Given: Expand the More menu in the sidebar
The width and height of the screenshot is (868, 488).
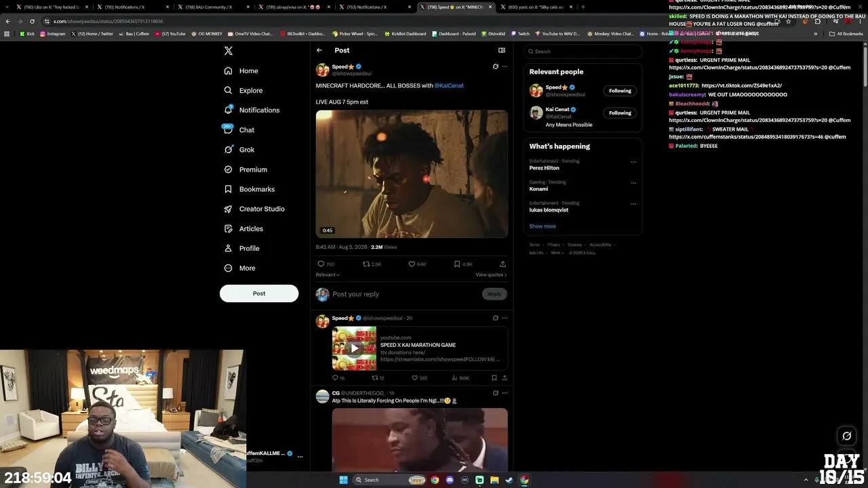Looking at the screenshot, I should [239, 268].
